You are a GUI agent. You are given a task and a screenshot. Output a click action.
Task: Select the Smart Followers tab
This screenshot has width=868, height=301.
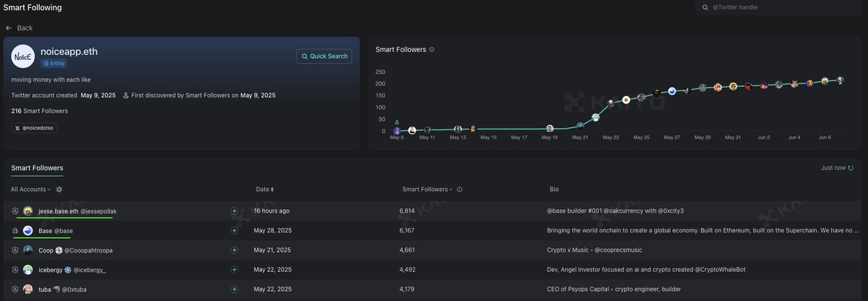click(37, 168)
